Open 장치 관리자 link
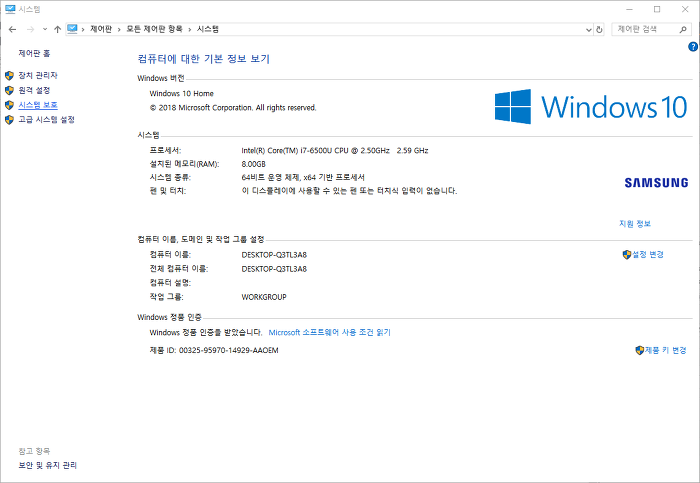The height and width of the screenshot is (483, 700). 38,75
